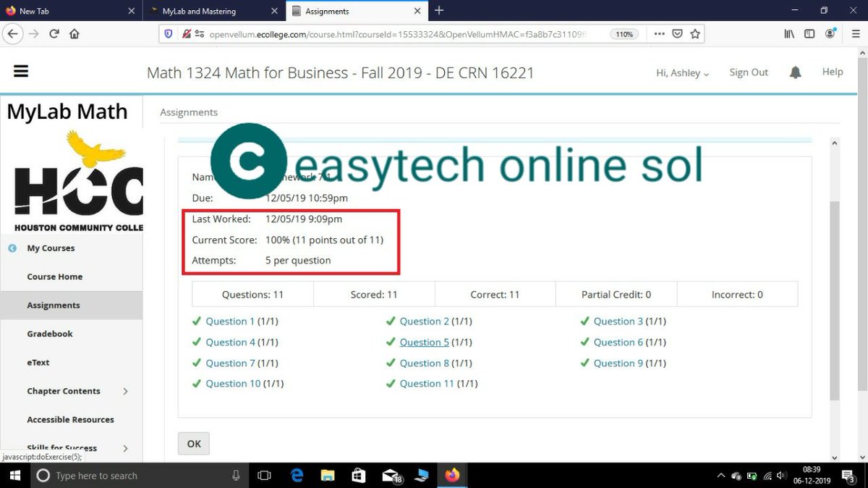The image size is (868, 488).
Task: Open Question 7 link
Action: tap(230, 363)
